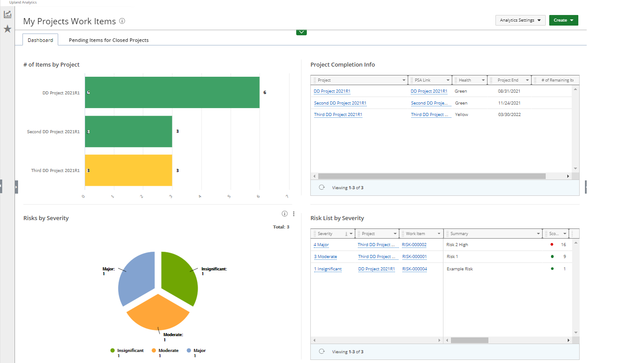Screen dimensions: 644x363
Task: Open the Risks by Severity kebab menu
Action: pos(294,214)
